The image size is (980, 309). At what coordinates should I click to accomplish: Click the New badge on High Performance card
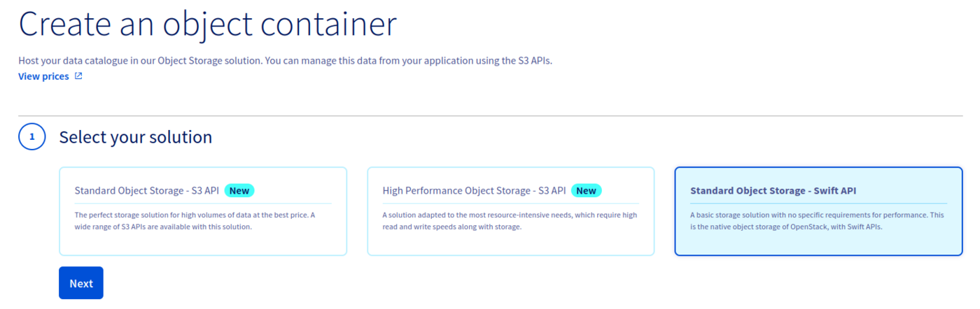[586, 190]
